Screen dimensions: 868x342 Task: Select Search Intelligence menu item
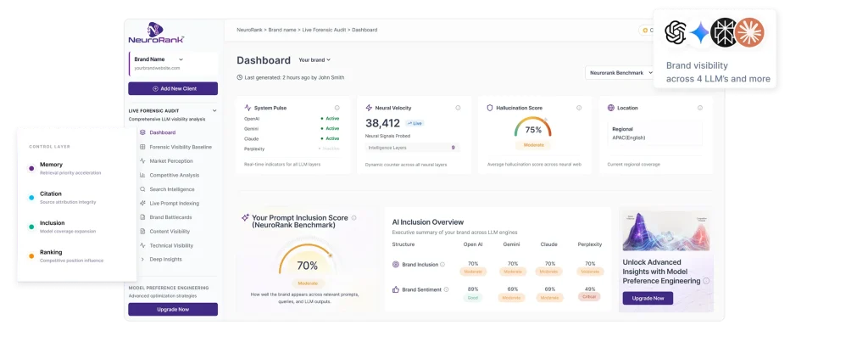(172, 189)
